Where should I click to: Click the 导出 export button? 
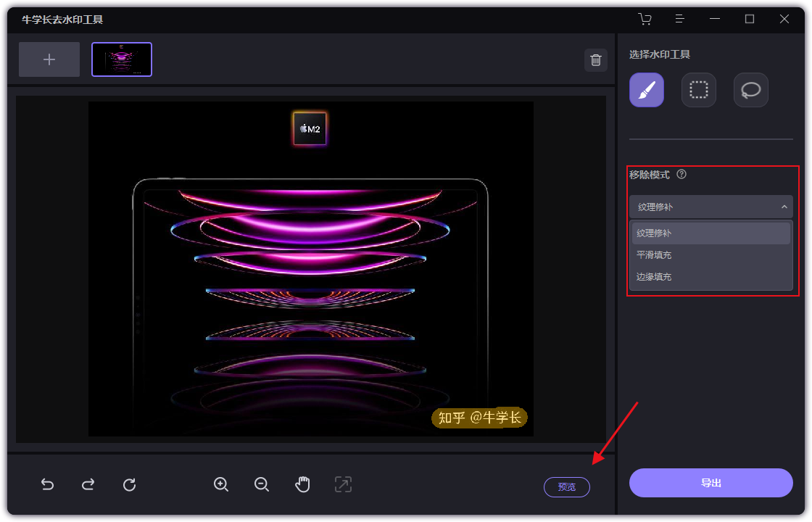pos(711,483)
